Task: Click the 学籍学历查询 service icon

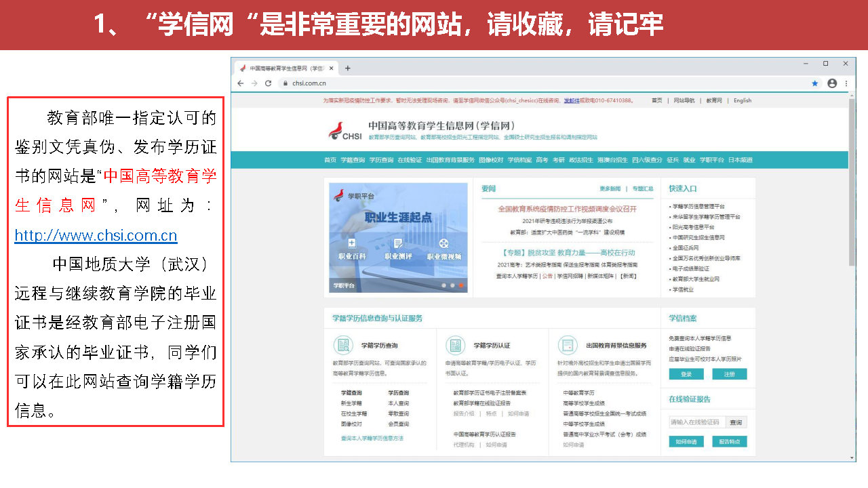Action: (x=342, y=345)
